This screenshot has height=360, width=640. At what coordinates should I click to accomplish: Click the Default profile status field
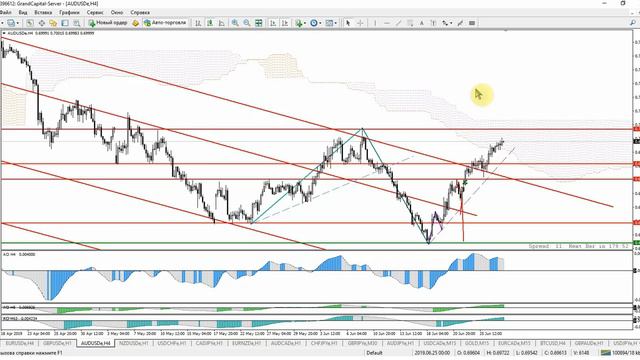tap(374, 353)
